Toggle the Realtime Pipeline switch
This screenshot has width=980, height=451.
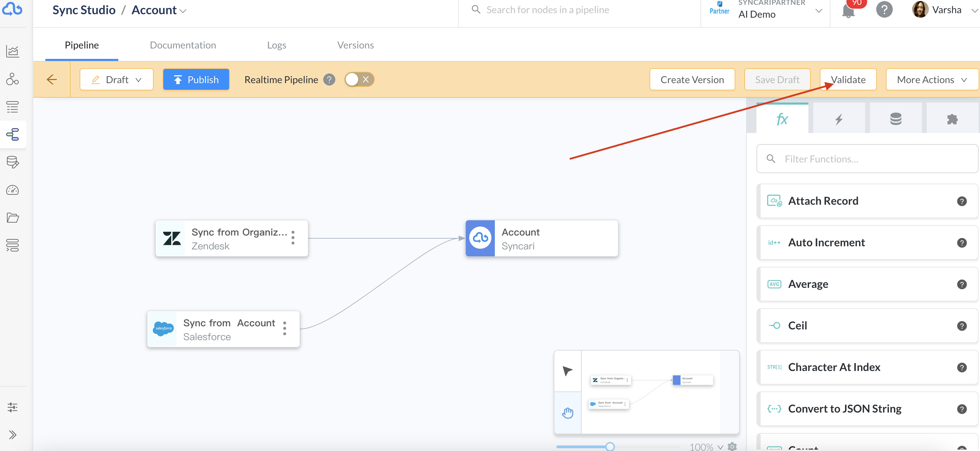(359, 80)
